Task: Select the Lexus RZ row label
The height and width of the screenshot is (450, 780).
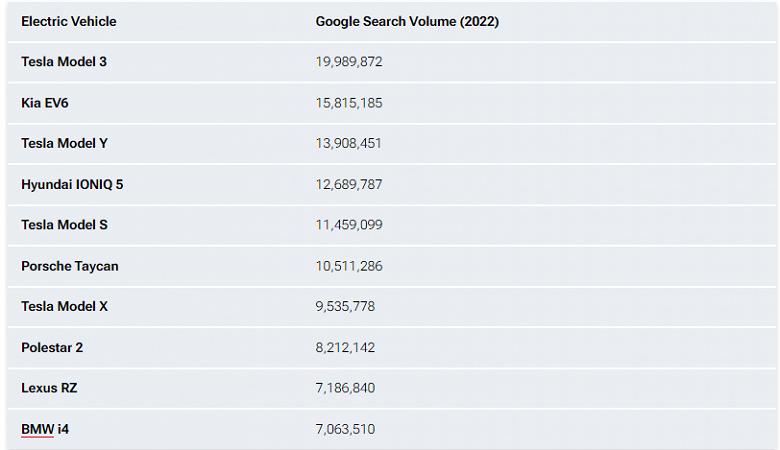Action: click(48, 388)
